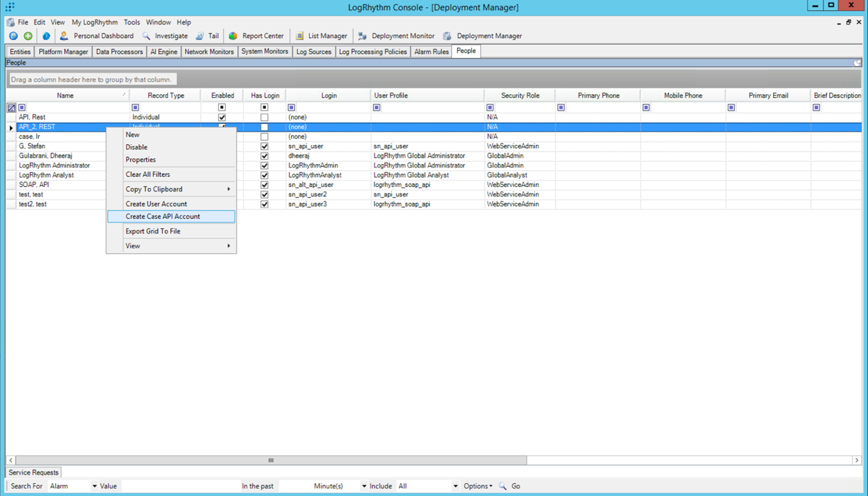Open the Minute(s) time unit dropdown
The width and height of the screenshot is (868, 496).
(364, 486)
